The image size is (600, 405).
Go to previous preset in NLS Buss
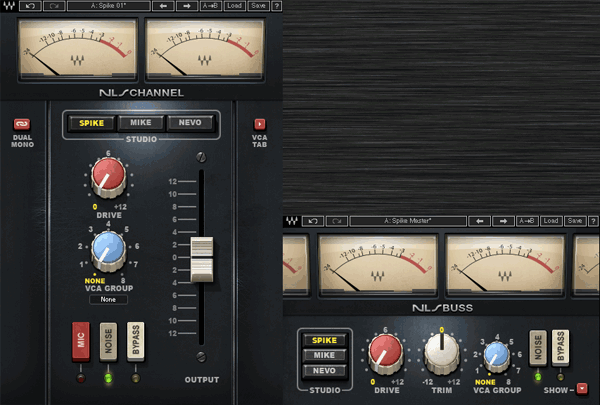[479, 221]
